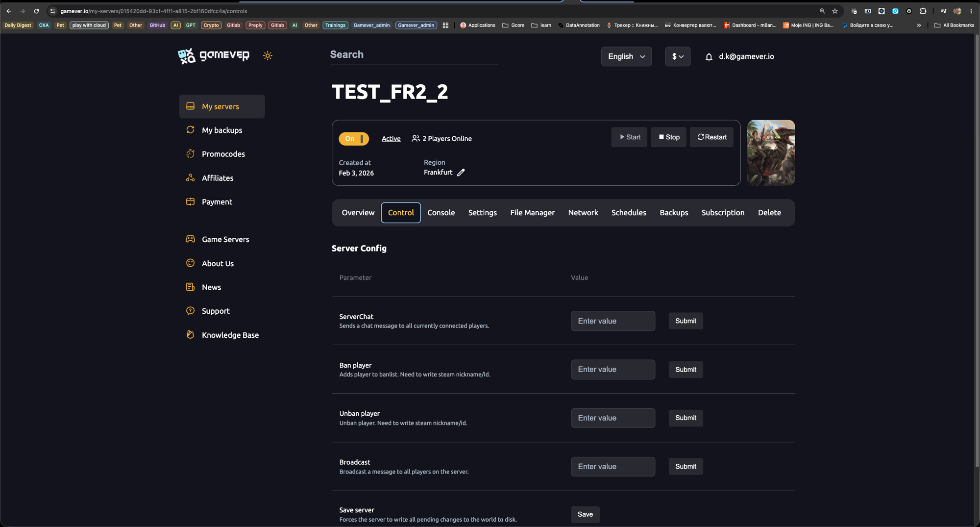This screenshot has height=527, width=980.
Task: Click the Search field
Action: [414, 54]
